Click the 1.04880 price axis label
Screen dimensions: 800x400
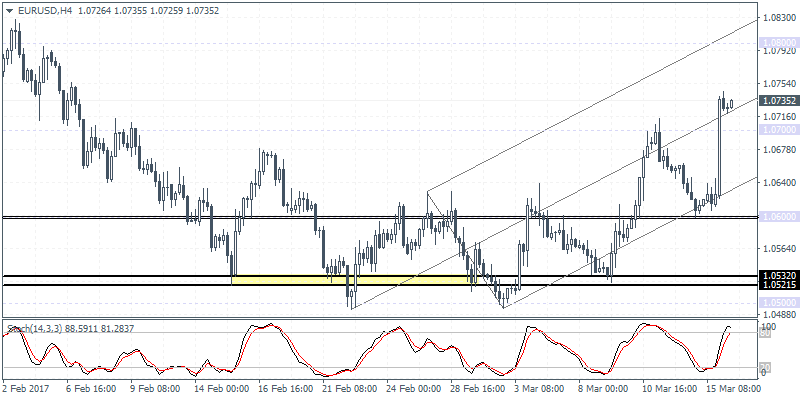pos(778,313)
